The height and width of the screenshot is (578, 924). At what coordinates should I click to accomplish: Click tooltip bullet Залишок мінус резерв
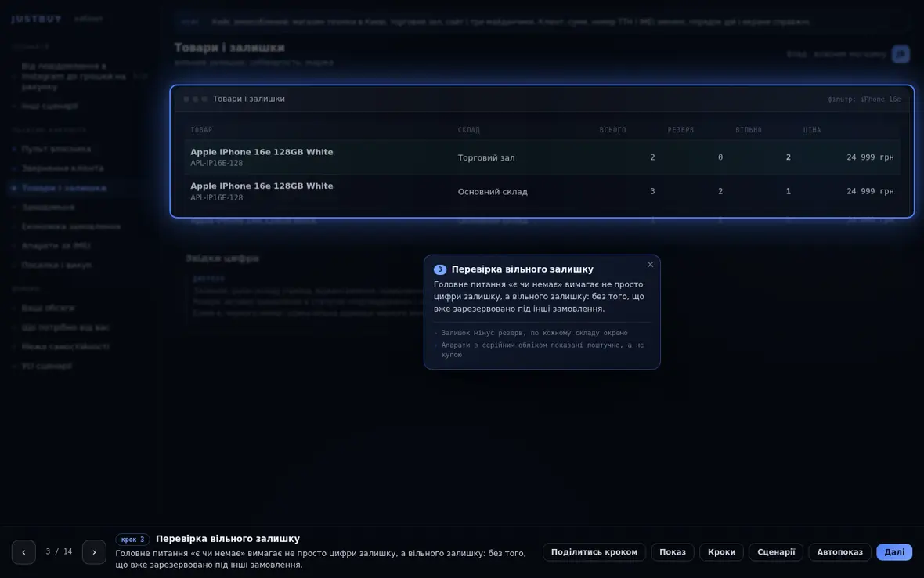coord(534,333)
